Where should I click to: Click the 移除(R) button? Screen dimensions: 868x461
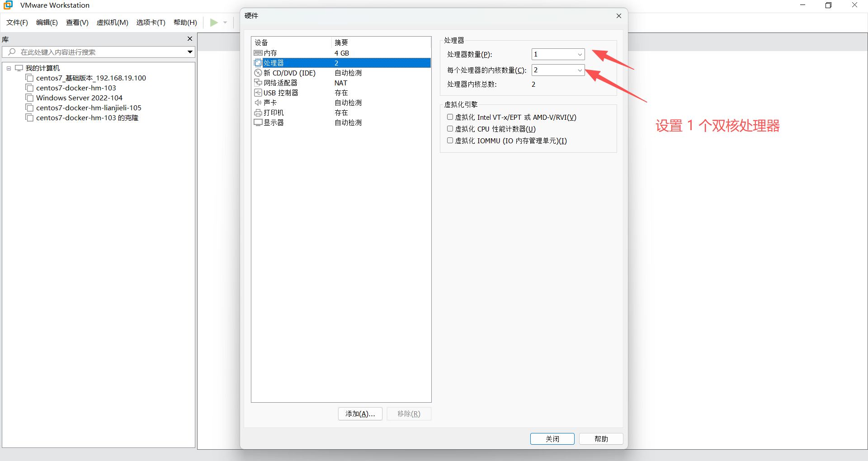(409, 414)
